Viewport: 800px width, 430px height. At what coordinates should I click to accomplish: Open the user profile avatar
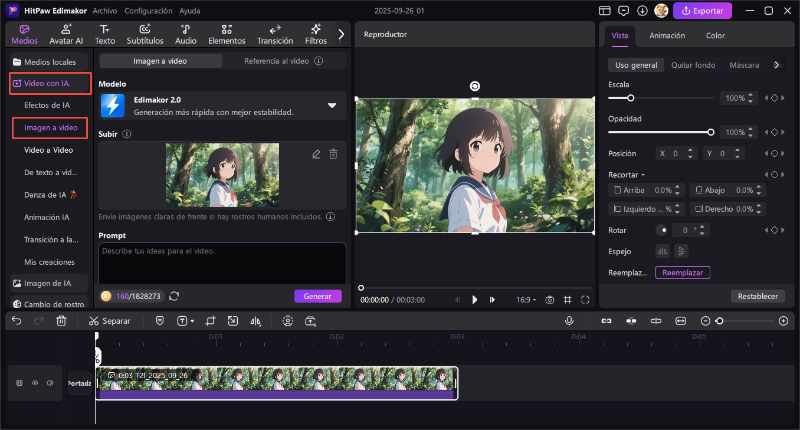click(661, 11)
